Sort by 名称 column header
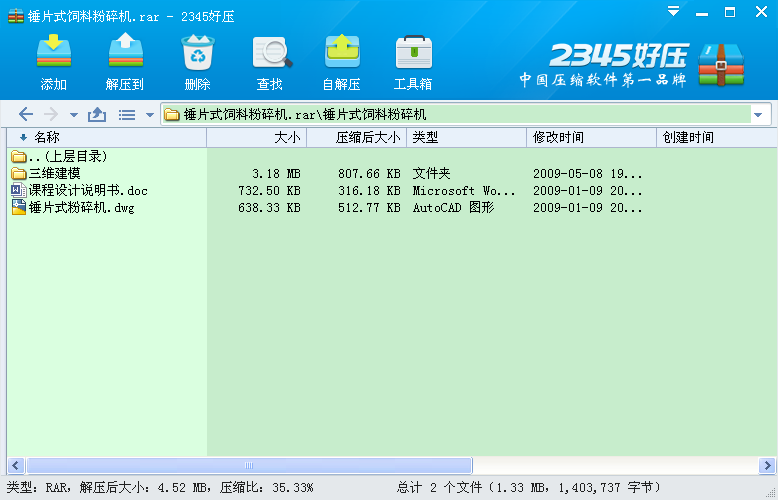The height and width of the screenshot is (500, 778). pyautogui.click(x=47, y=138)
